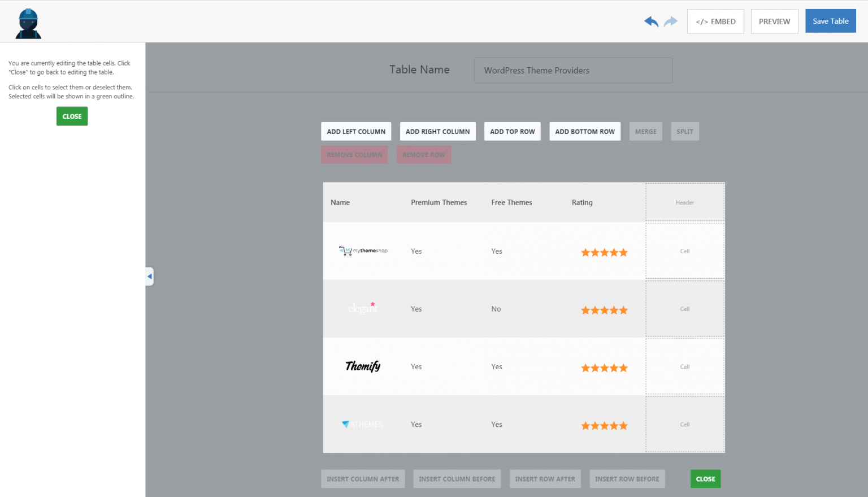
Task: Click the Split cells button
Action: 685,132
